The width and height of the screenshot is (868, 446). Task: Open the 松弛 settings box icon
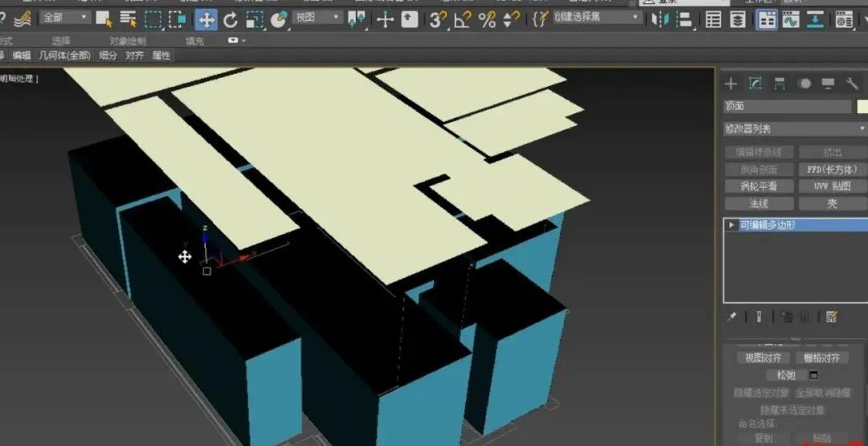click(x=813, y=375)
